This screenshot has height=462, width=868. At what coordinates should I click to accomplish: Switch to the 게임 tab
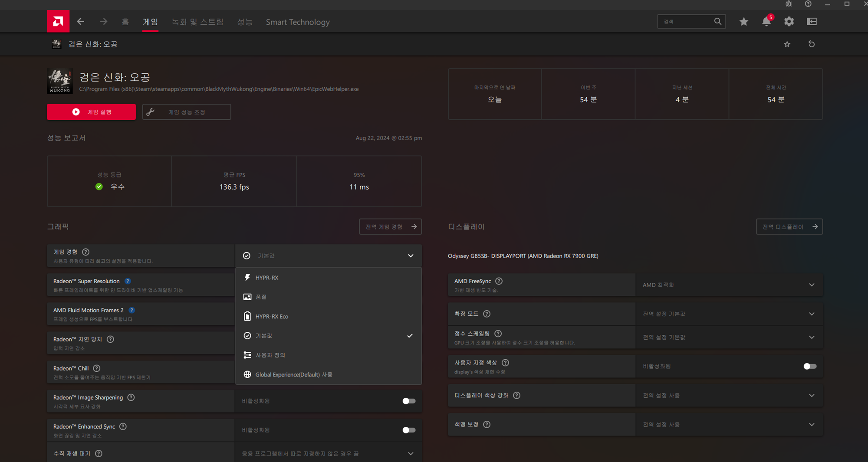coord(150,22)
